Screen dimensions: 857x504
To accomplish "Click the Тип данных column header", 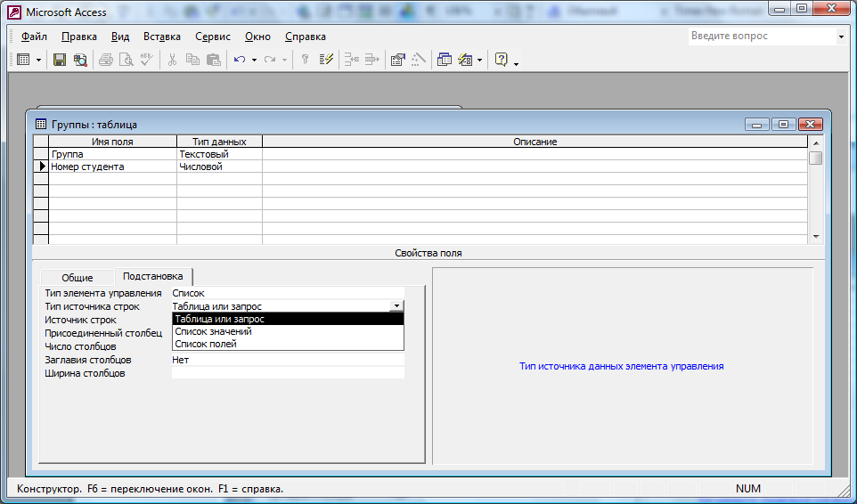I will pyautogui.click(x=220, y=142).
